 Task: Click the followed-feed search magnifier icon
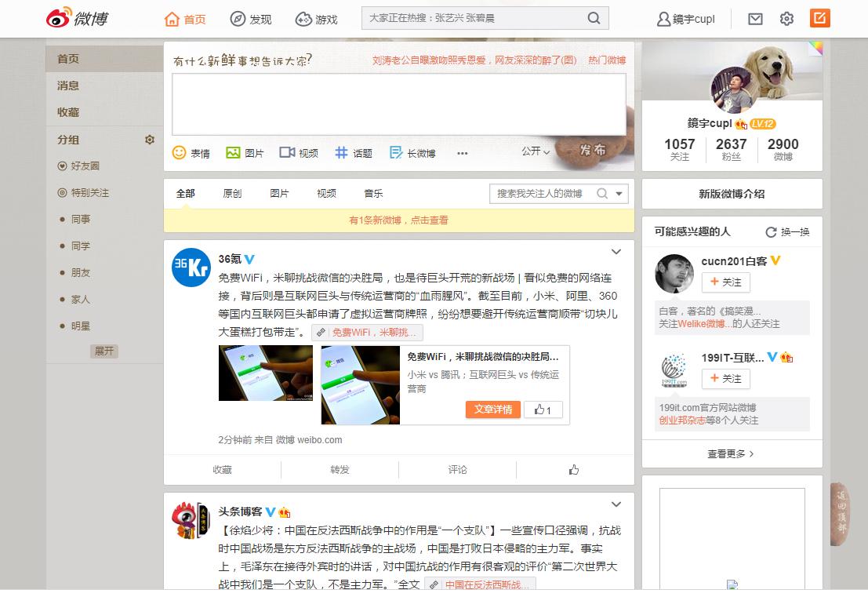click(x=602, y=193)
